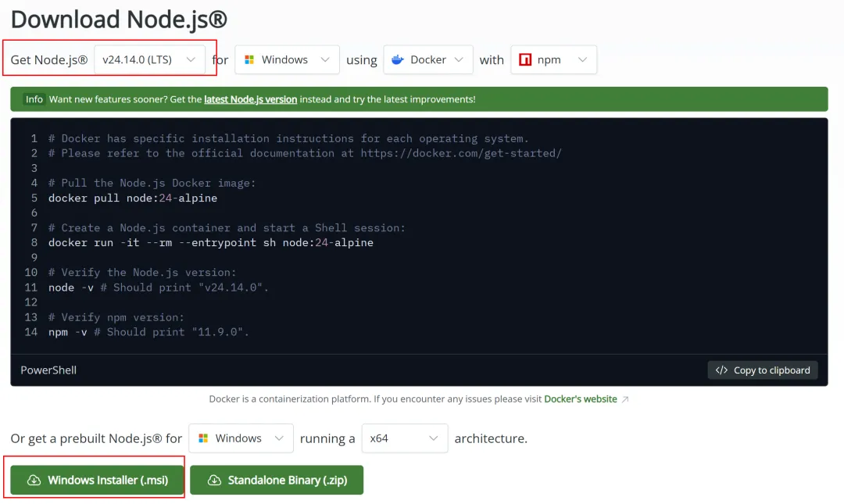
Task: Open the npm package manager dropdown
Action: pos(554,59)
